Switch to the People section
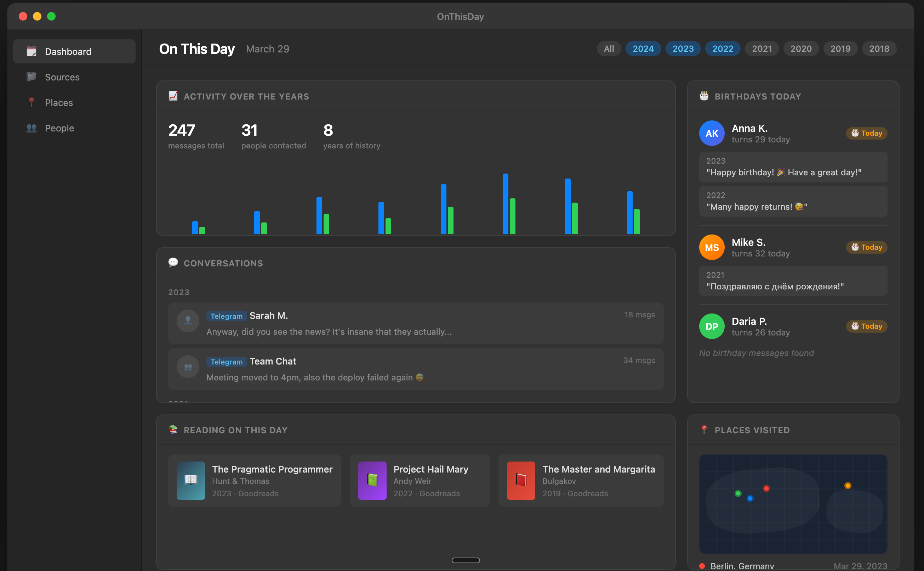Image resolution: width=924 pixels, height=571 pixels. coord(59,128)
